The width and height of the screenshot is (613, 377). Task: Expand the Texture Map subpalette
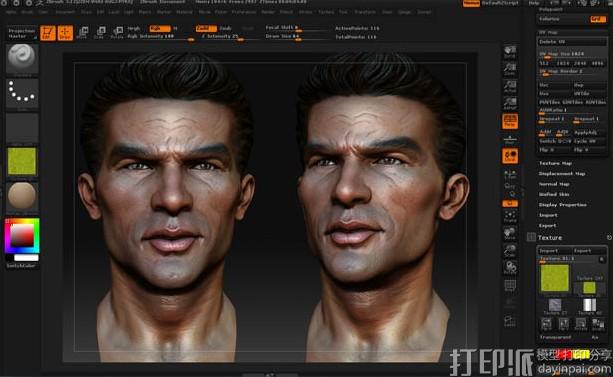point(555,163)
